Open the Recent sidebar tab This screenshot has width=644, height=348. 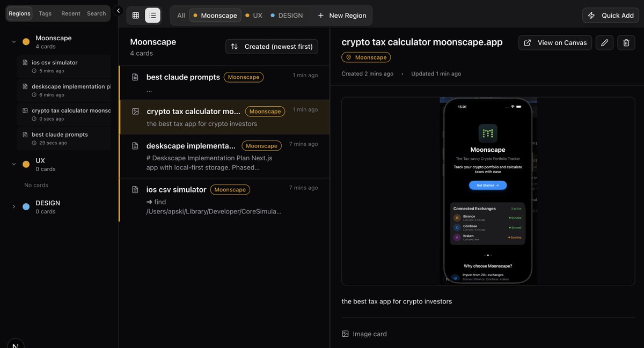[x=71, y=13]
